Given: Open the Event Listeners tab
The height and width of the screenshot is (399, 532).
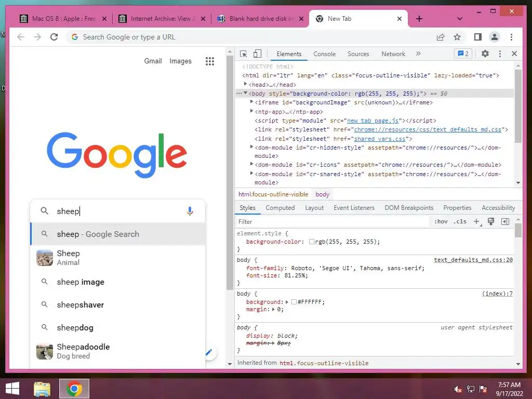Looking at the screenshot, I should pyautogui.click(x=354, y=208).
